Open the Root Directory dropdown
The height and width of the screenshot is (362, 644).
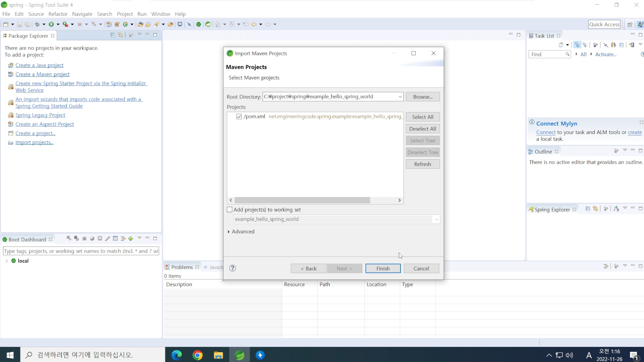[400, 97]
